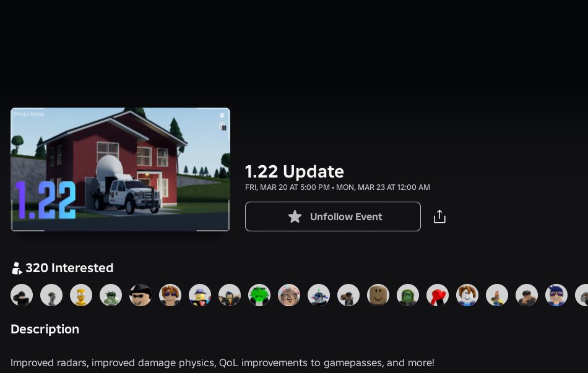The image size is (588, 373).
Task: Open the pink-haired glasses avatar
Action: click(289, 295)
